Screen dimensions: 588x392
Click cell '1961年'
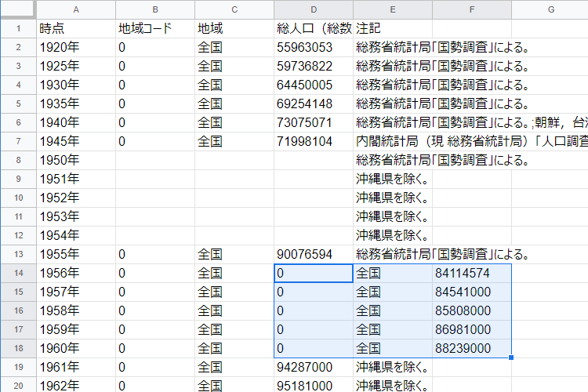(76, 367)
